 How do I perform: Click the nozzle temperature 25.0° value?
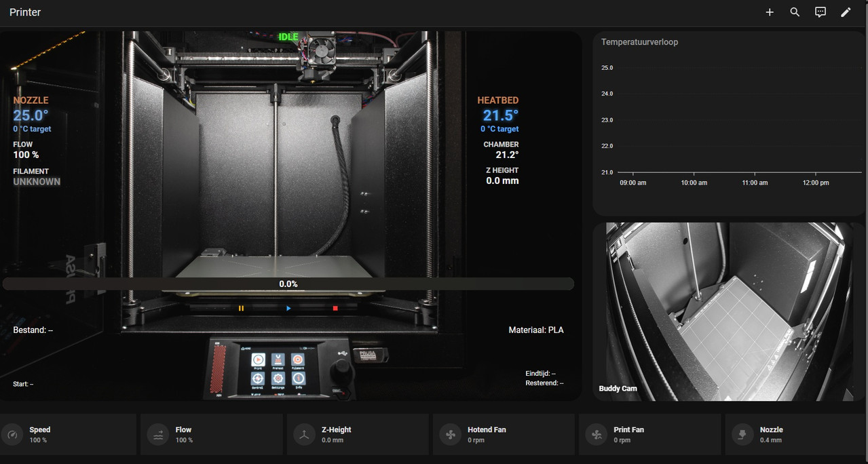[x=31, y=115]
